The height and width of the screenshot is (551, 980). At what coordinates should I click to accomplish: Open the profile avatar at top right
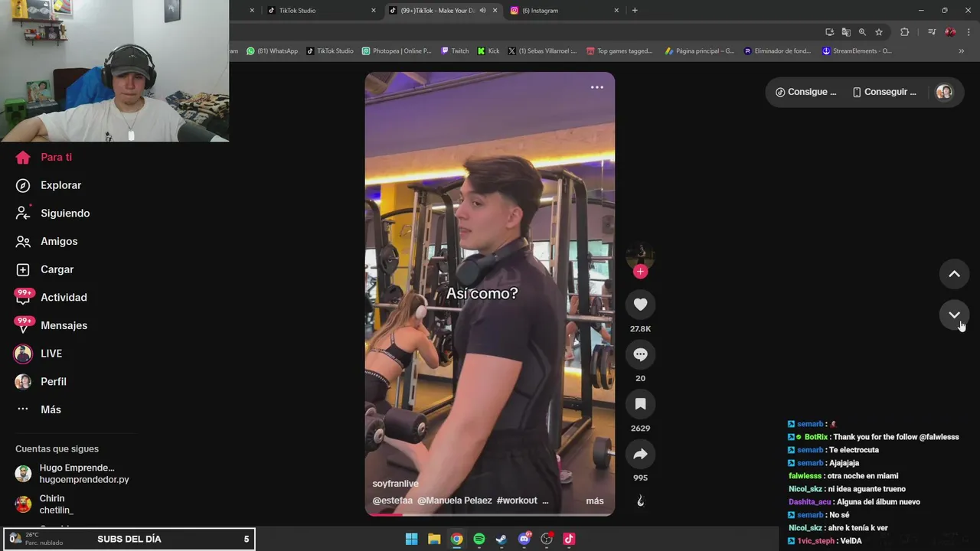pos(944,92)
